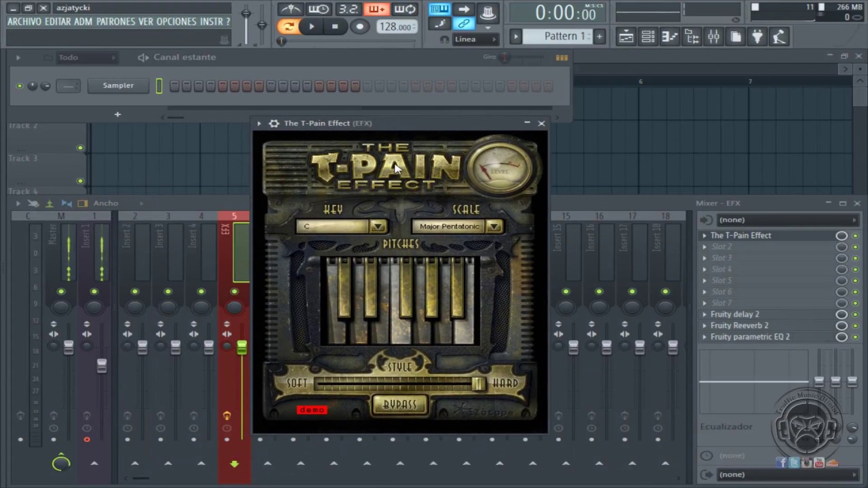The width and height of the screenshot is (868, 488).
Task: Toggle the T-Pain Effect slot enable LED
Action: (x=855, y=236)
